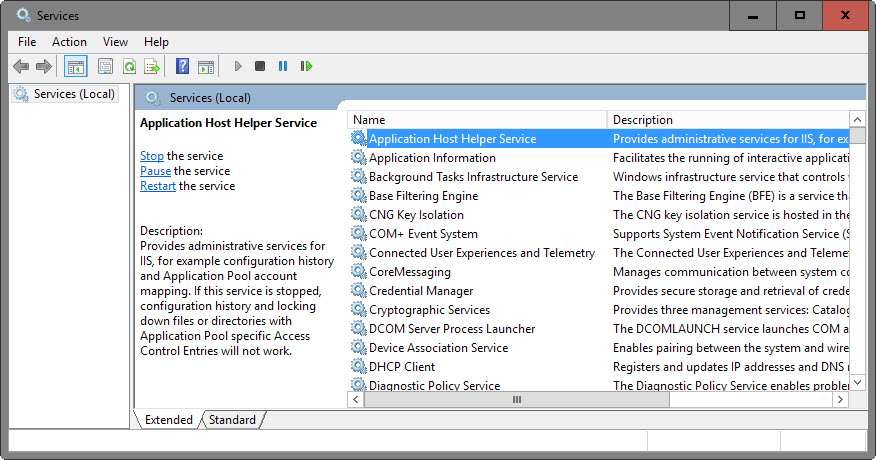Click gear icon beside Device Association Service
876x460 pixels.
(x=359, y=348)
